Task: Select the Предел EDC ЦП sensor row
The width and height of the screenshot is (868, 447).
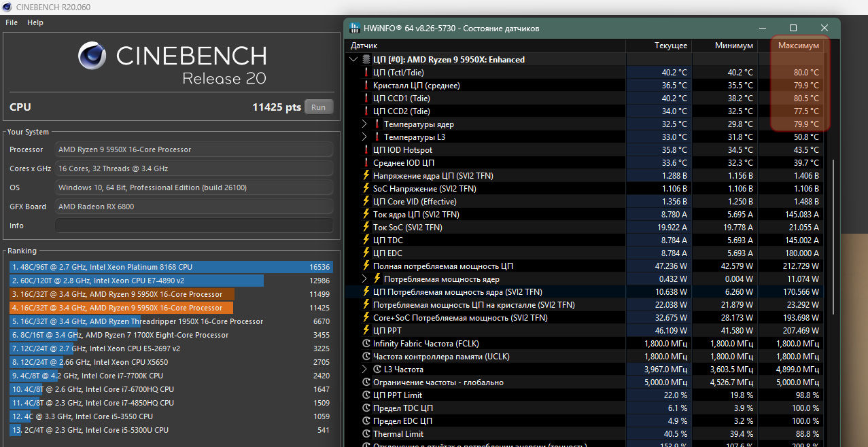Action: click(585, 421)
